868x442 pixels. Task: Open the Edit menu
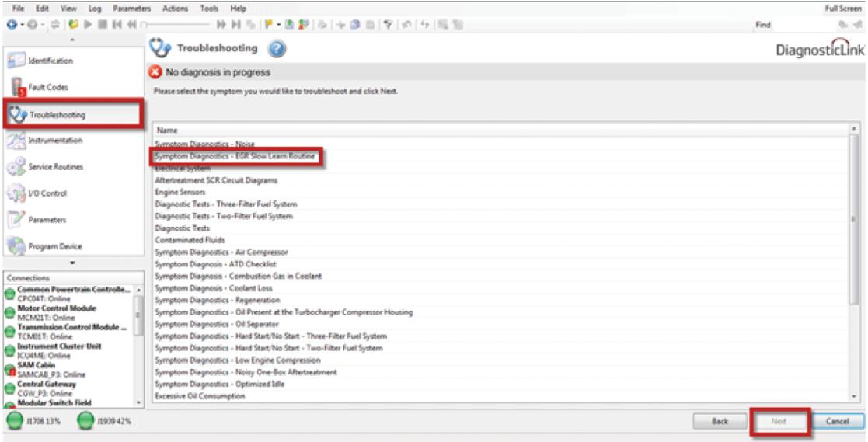(x=42, y=9)
